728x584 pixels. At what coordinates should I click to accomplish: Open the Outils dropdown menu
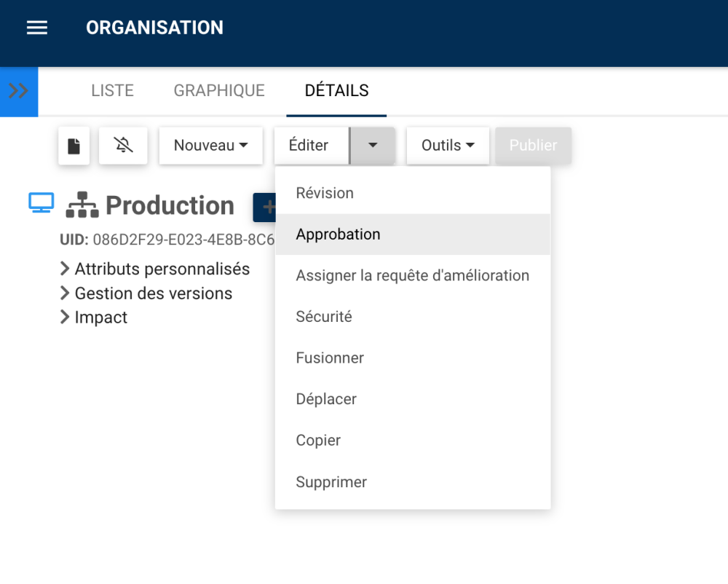pos(447,146)
